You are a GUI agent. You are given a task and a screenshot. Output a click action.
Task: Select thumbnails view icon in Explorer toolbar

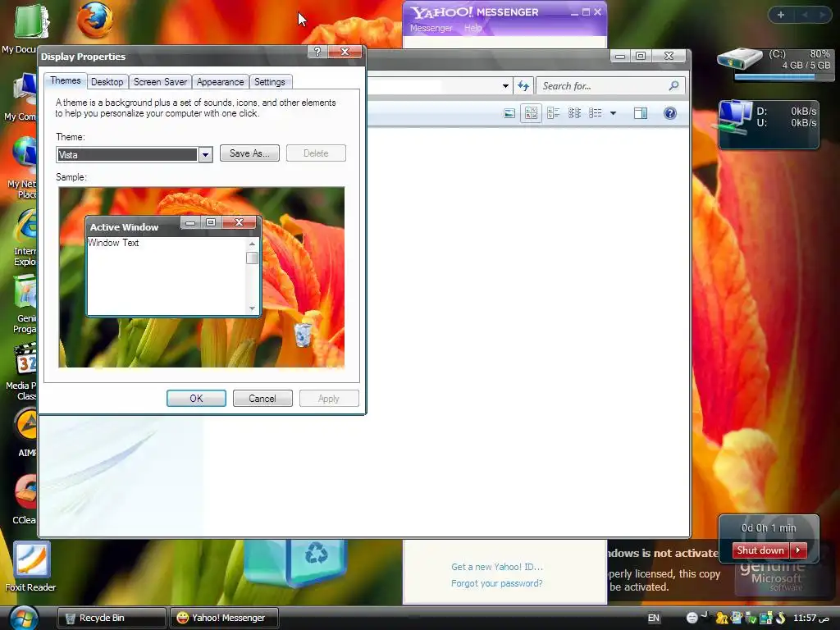tap(531, 113)
